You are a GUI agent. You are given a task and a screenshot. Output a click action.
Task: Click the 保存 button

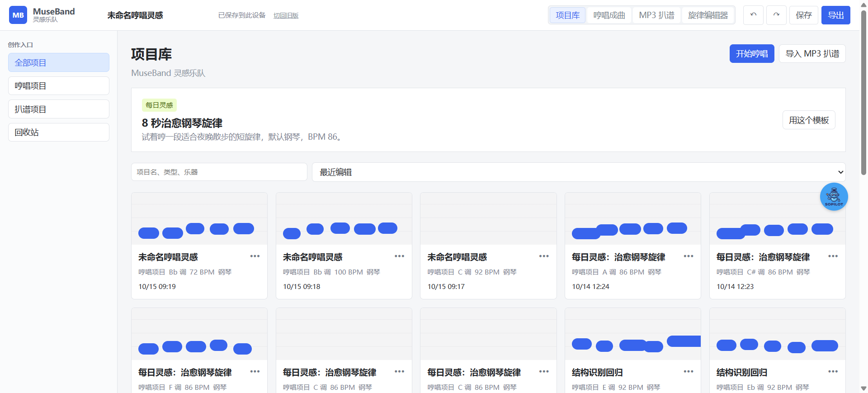click(x=803, y=15)
